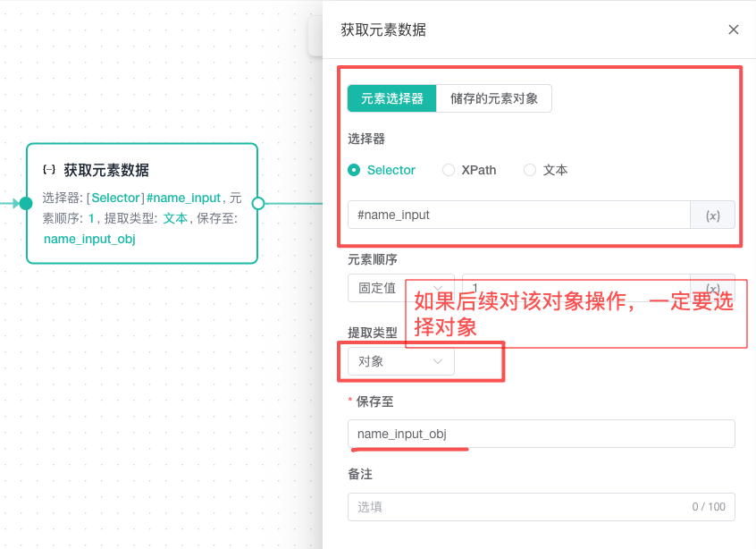756x549 pixels.
Task: Open the 固定值 dropdown
Action: [x=400, y=288]
